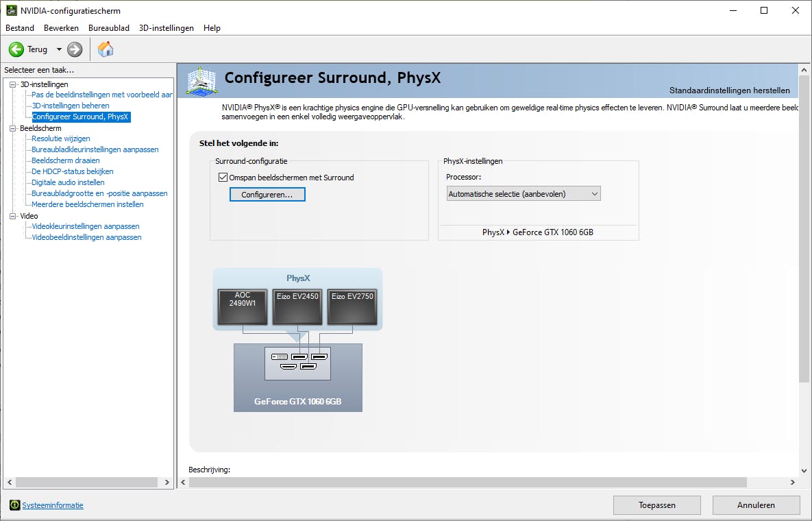Click the NVIDIA app icon in title bar
812x521 pixels.
point(12,10)
